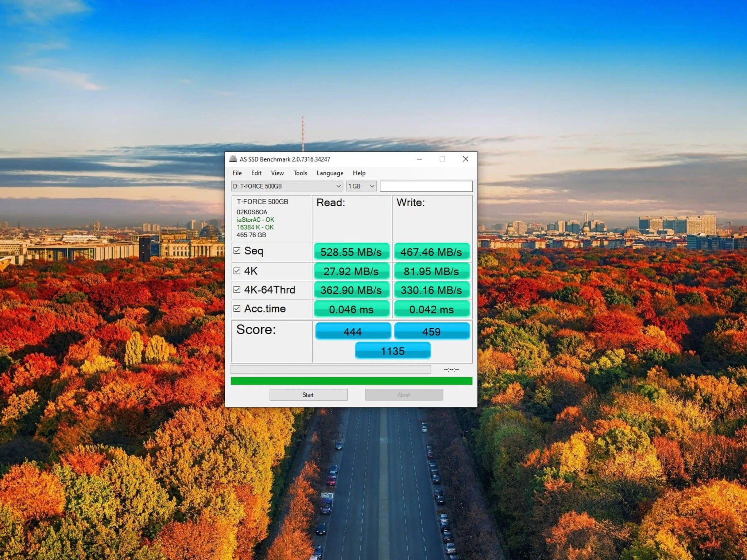Open the View menu

click(277, 173)
